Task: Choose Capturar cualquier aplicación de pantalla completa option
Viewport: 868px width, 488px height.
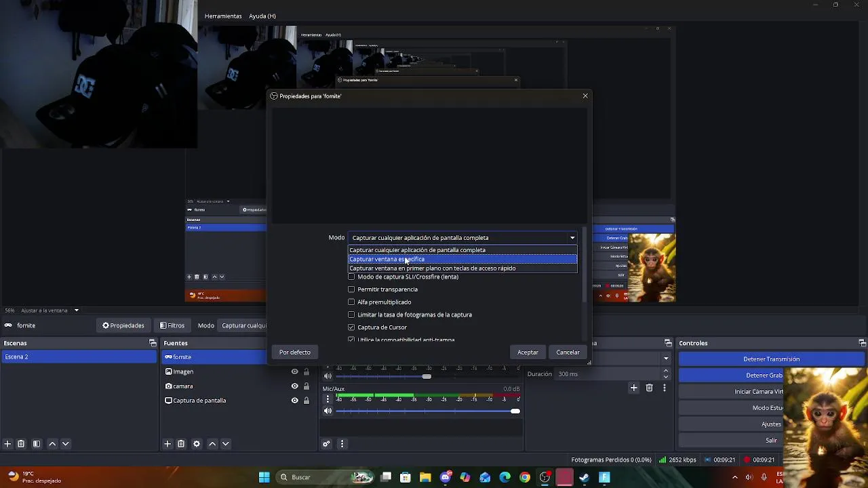Action: 462,250
